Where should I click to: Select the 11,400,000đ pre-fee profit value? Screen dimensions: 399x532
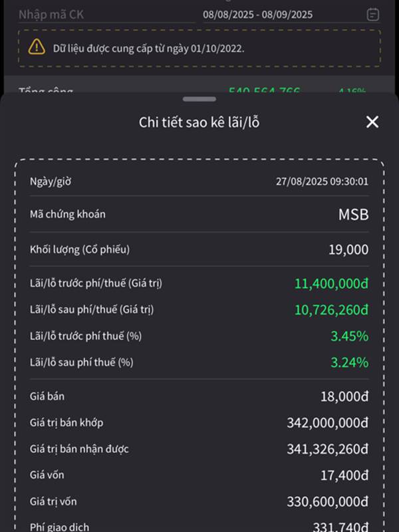point(331,283)
